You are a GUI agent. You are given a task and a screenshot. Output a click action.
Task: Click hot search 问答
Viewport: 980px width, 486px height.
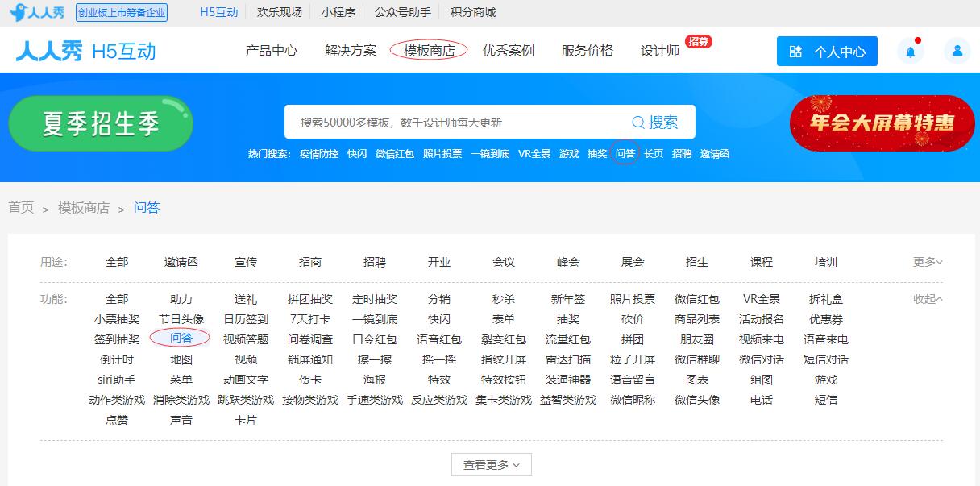[625, 153]
